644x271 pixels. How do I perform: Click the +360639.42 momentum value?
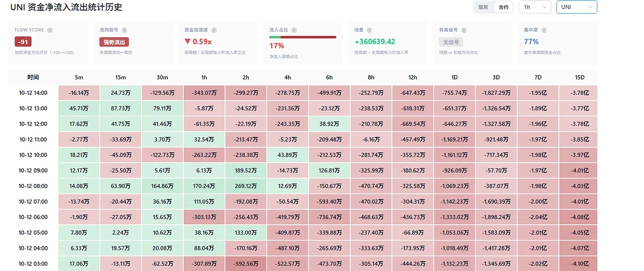click(x=375, y=42)
